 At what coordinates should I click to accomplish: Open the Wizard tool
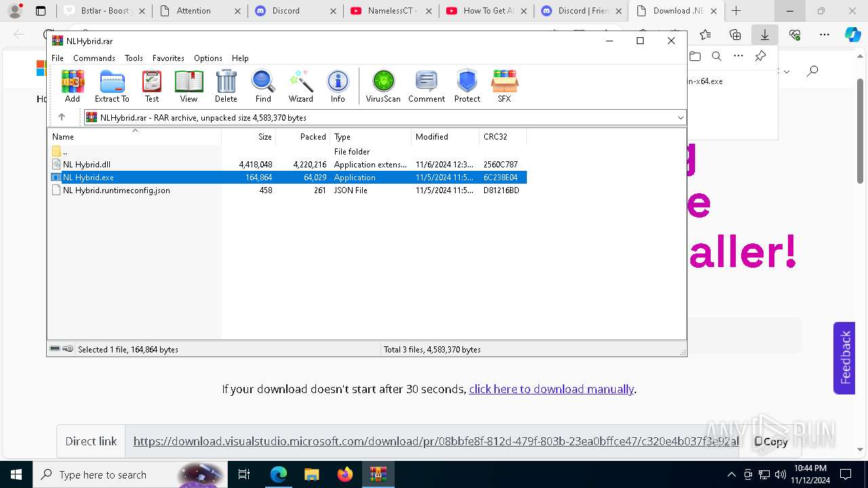tap(300, 86)
